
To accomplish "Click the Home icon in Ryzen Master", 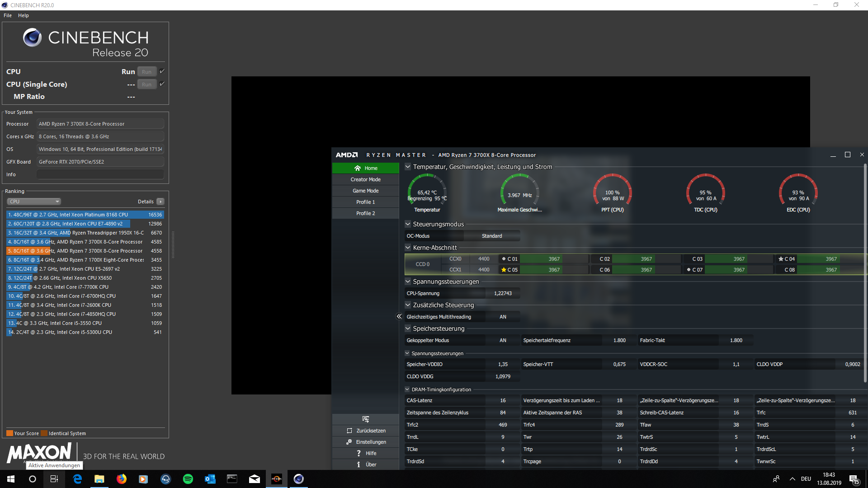I will [x=357, y=168].
